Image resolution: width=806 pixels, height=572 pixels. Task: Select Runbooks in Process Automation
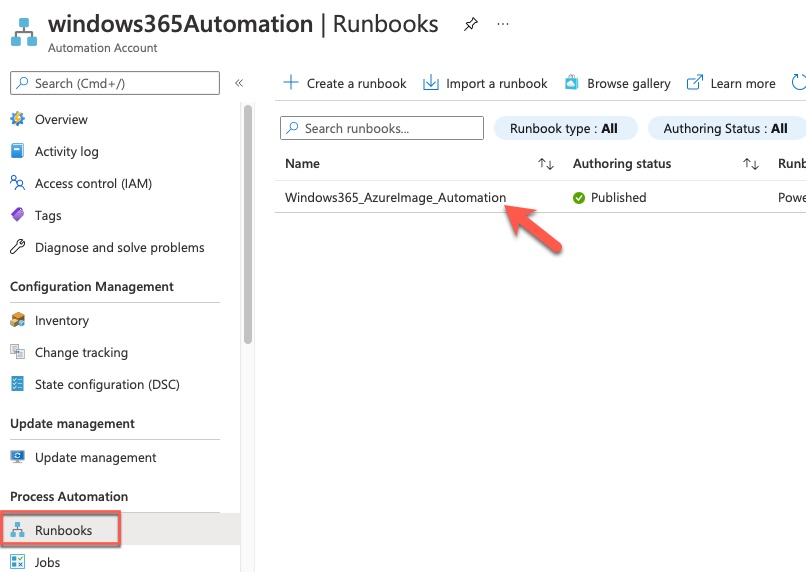[64, 530]
